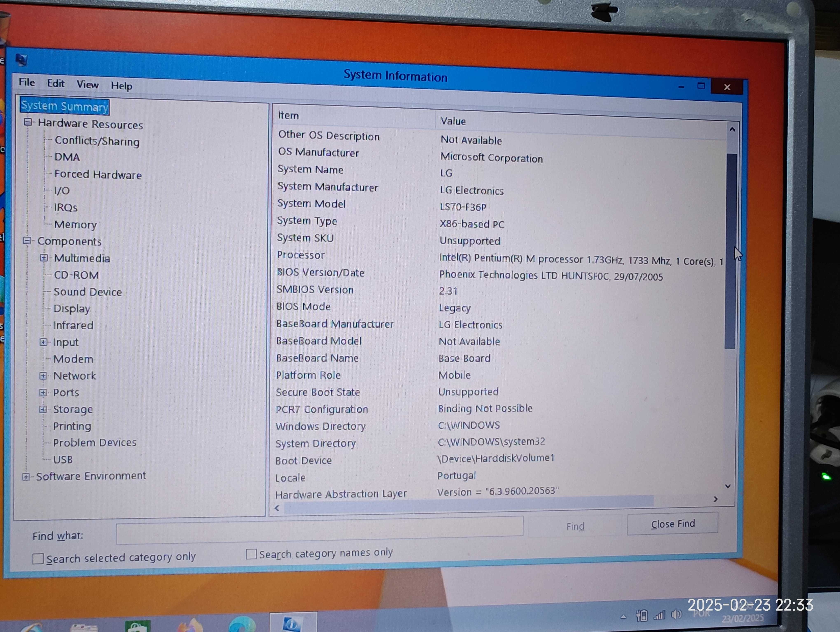This screenshot has width=840, height=632.
Task: Select Printing tree item
Action: pos(72,426)
